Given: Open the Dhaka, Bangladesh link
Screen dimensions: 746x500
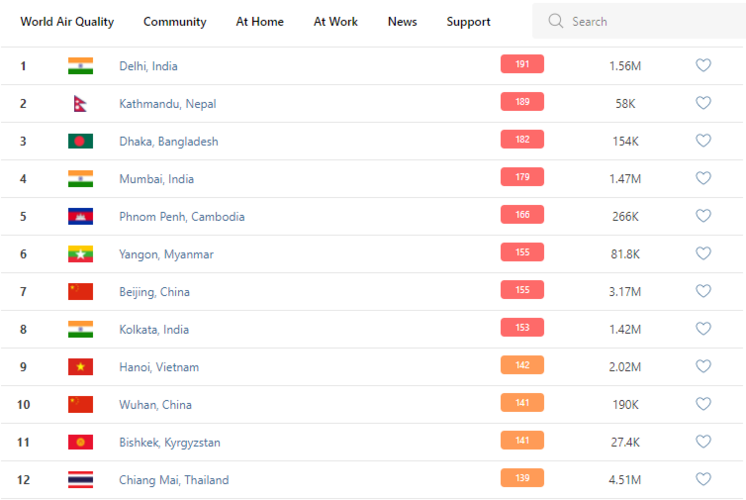Looking at the screenshot, I should (168, 142).
